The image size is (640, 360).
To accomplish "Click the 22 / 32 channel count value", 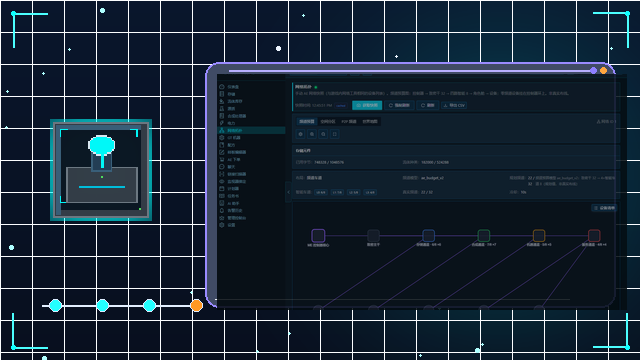I will click(x=427, y=192).
